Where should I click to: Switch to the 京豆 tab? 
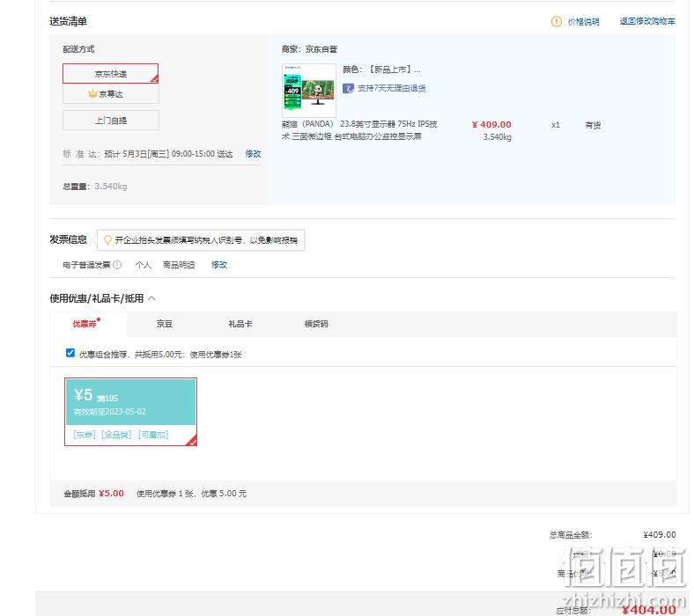pyautogui.click(x=164, y=324)
